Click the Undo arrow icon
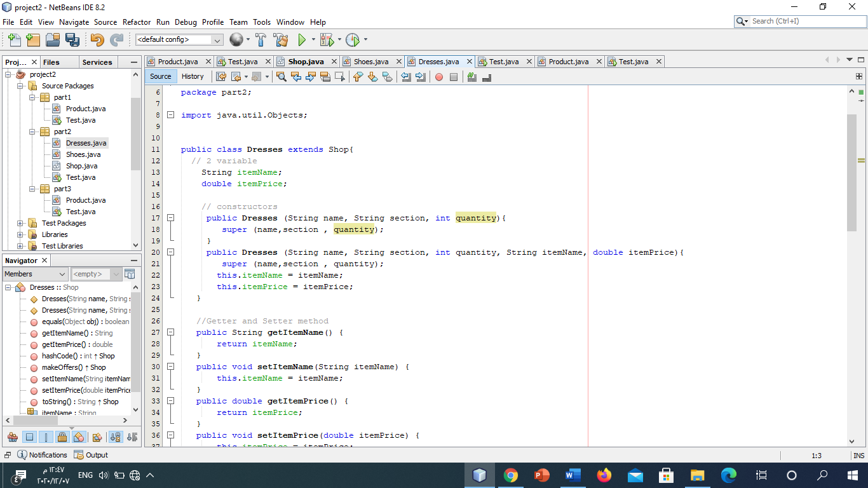Screen dimensions: 868x488 pyautogui.click(x=97, y=40)
